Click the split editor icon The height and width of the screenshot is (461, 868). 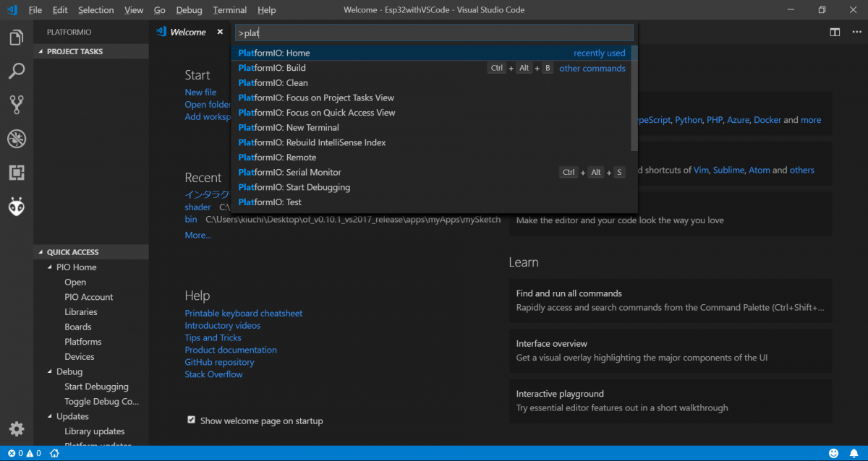[x=835, y=32]
